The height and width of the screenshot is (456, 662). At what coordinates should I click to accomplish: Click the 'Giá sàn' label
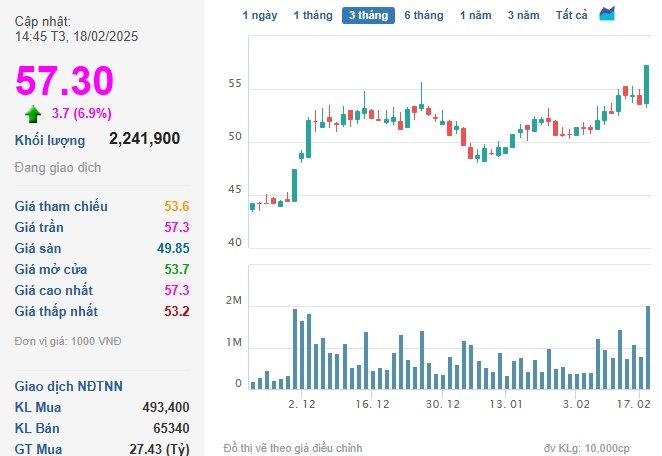click(38, 248)
